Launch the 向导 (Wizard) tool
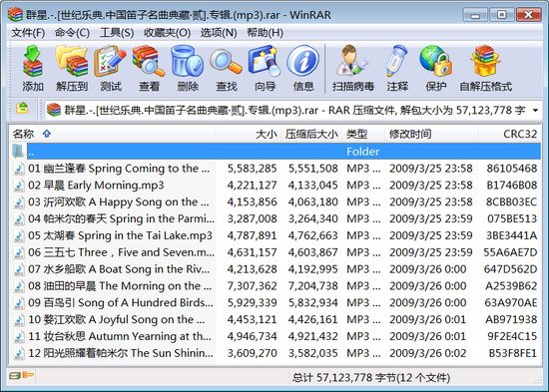The width and height of the screenshot is (549, 392). (x=265, y=68)
